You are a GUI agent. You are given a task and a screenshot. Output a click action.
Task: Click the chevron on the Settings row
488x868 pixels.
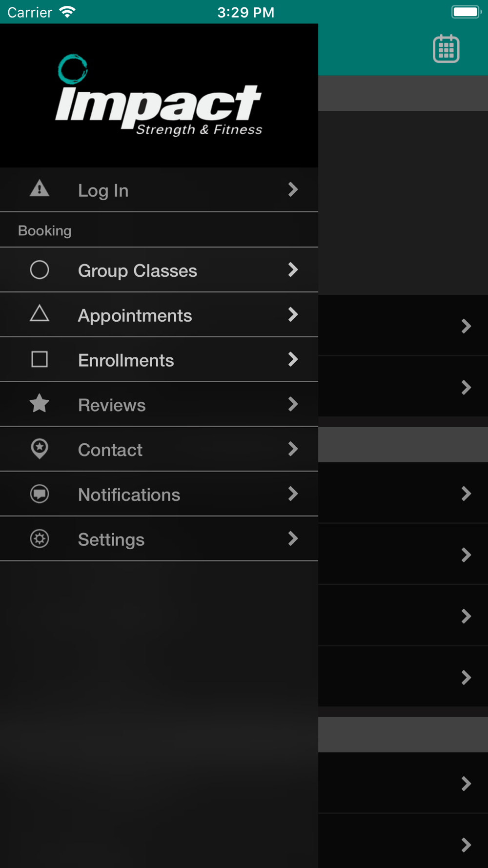(x=293, y=538)
